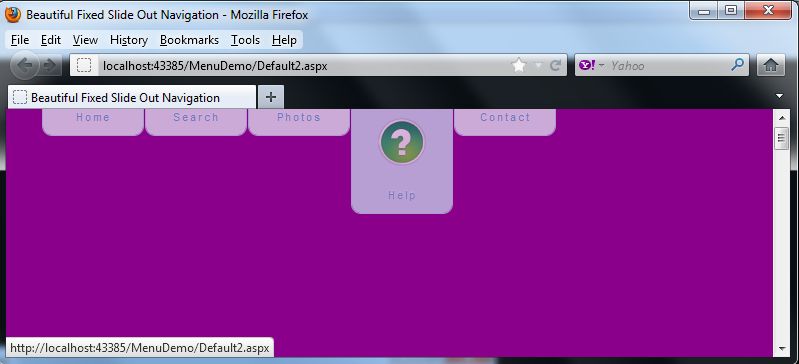Open the File menu
799x364 pixels.
(20, 40)
